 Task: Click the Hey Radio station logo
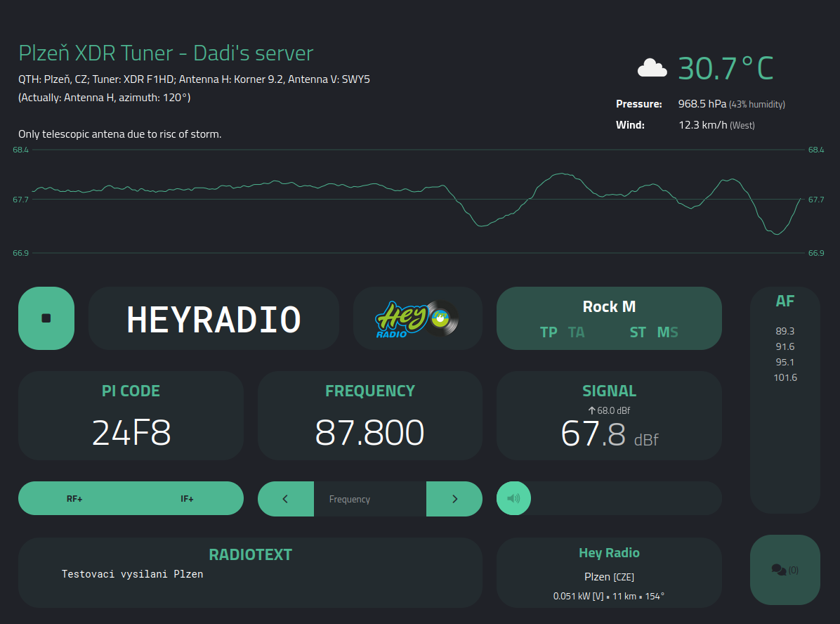(416, 319)
